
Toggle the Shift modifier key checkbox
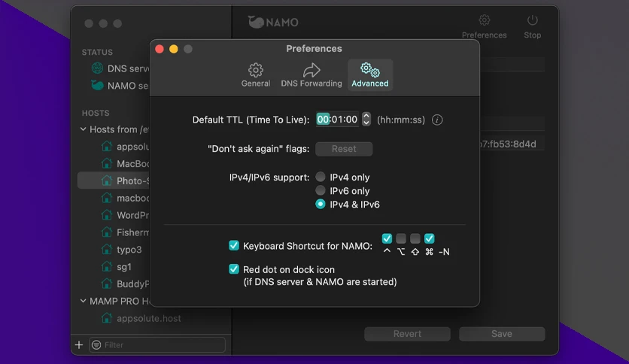coord(415,238)
